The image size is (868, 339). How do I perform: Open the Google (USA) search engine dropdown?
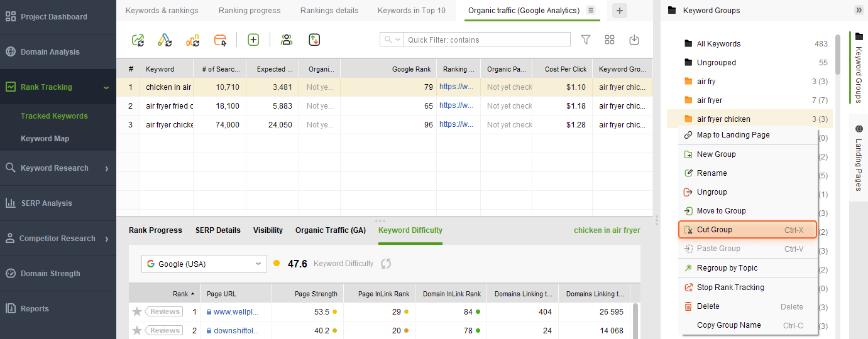(204, 264)
